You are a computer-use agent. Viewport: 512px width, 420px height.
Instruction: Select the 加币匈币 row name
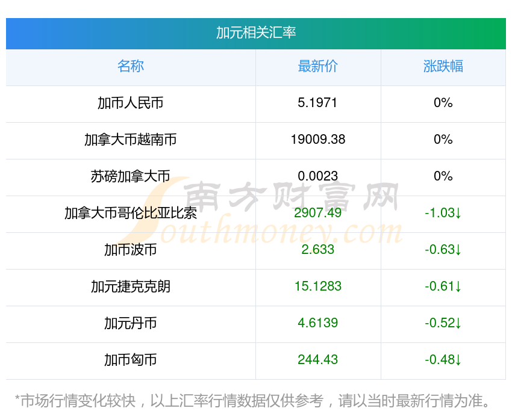tap(131, 360)
